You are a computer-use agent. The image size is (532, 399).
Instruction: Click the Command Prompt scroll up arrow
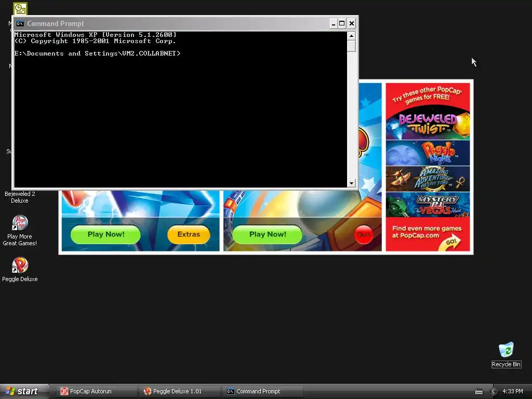pos(352,35)
